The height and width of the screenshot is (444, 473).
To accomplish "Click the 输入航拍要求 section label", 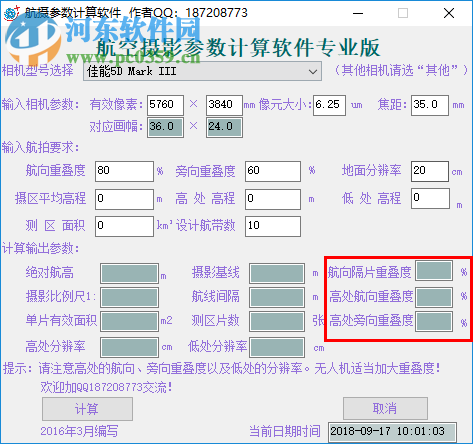I will click(40, 147).
